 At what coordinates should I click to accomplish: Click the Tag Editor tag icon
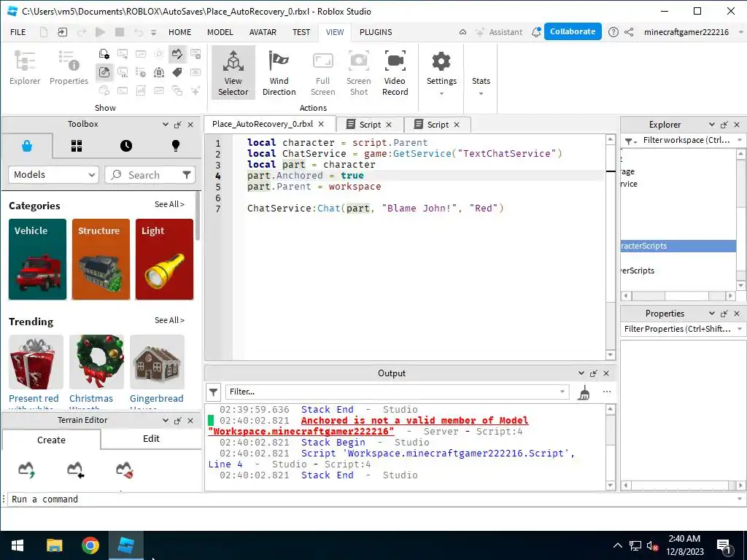[177, 72]
